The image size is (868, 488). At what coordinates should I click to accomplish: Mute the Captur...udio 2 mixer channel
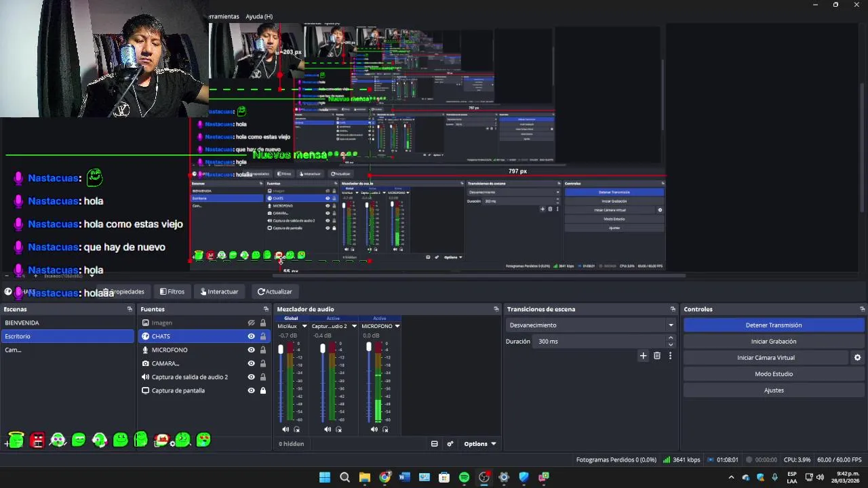click(x=328, y=429)
